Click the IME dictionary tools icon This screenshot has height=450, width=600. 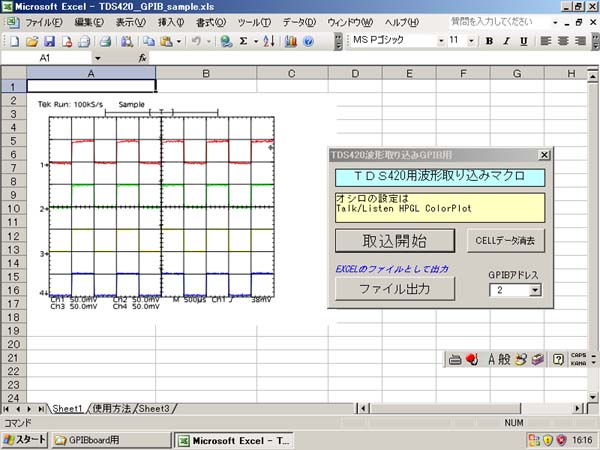538,359
